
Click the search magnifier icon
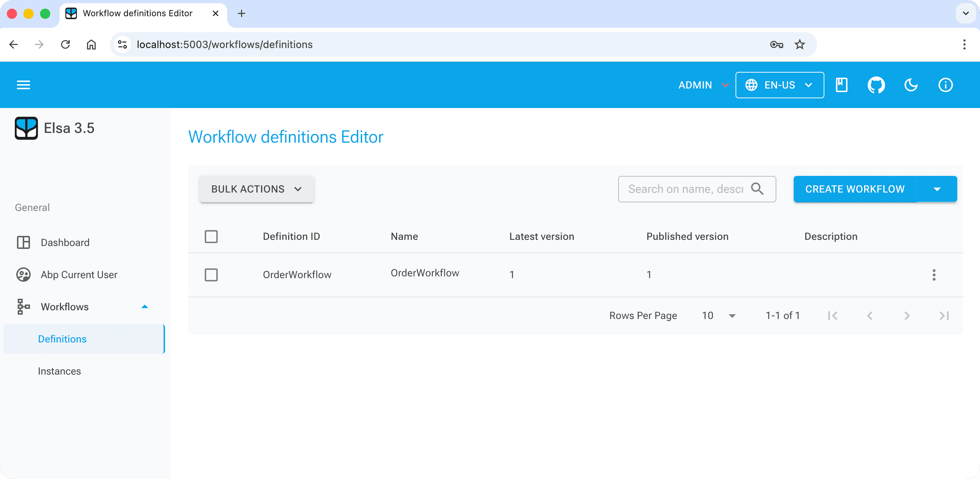click(x=757, y=189)
